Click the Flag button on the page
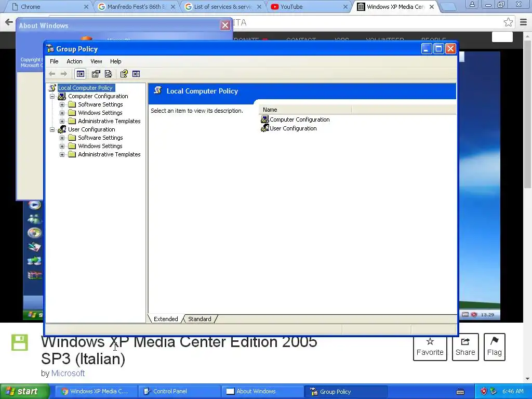Image resolution: width=532 pixels, height=399 pixels. click(495, 347)
